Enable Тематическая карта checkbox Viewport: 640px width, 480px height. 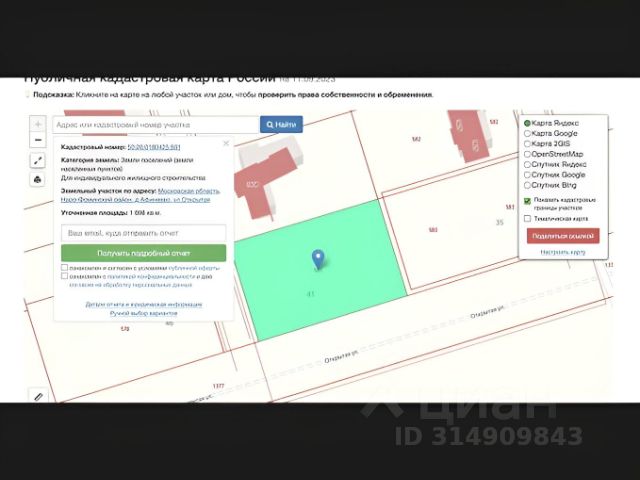click(x=527, y=218)
